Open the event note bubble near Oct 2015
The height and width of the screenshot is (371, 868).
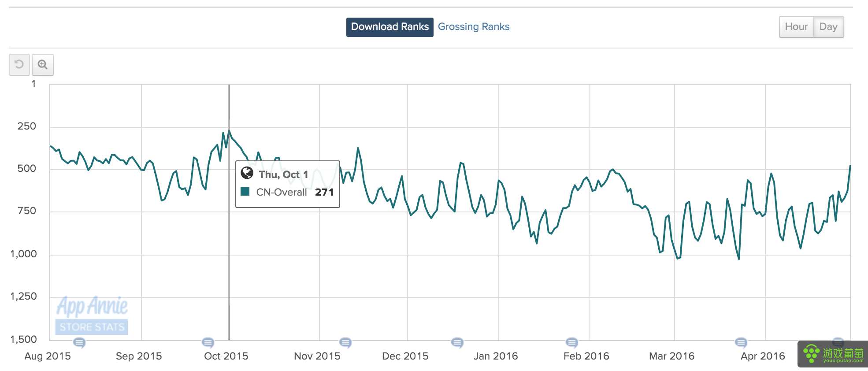pyautogui.click(x=208, y=342)
